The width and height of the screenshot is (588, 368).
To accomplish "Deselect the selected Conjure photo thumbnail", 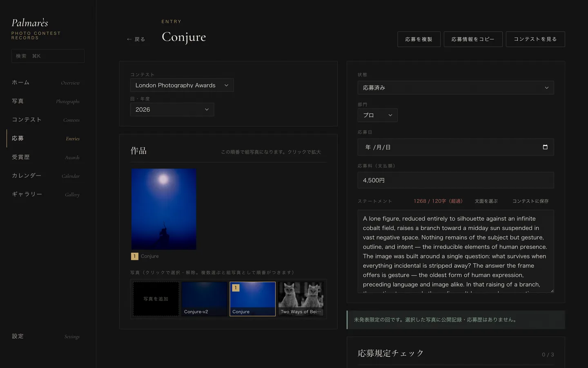I will pyautogui.click(x=253, y=299).
